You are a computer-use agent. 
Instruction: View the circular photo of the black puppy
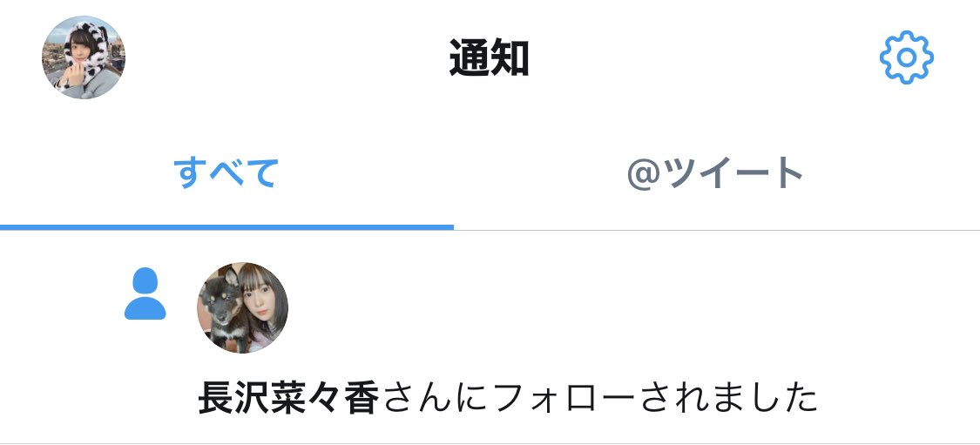coord(242,307)
